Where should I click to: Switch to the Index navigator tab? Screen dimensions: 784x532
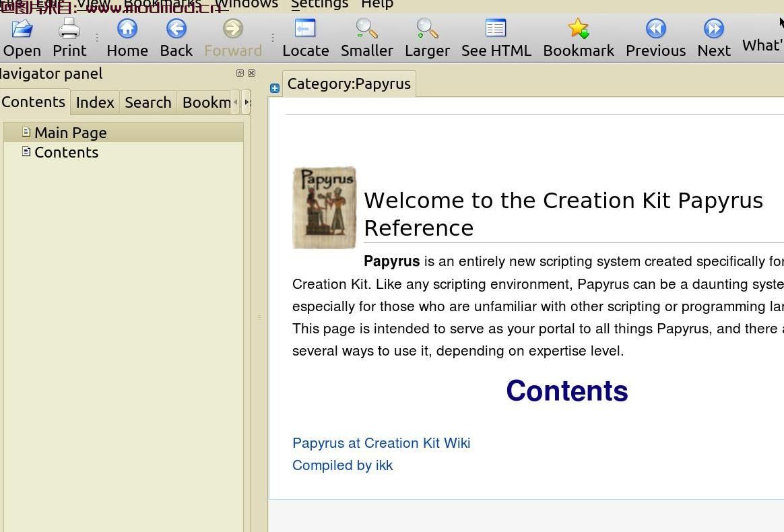95,102
